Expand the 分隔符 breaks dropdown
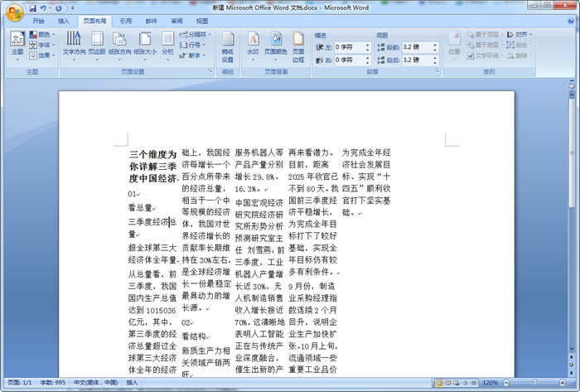The image size is (580, 392). tap(196, 35)
